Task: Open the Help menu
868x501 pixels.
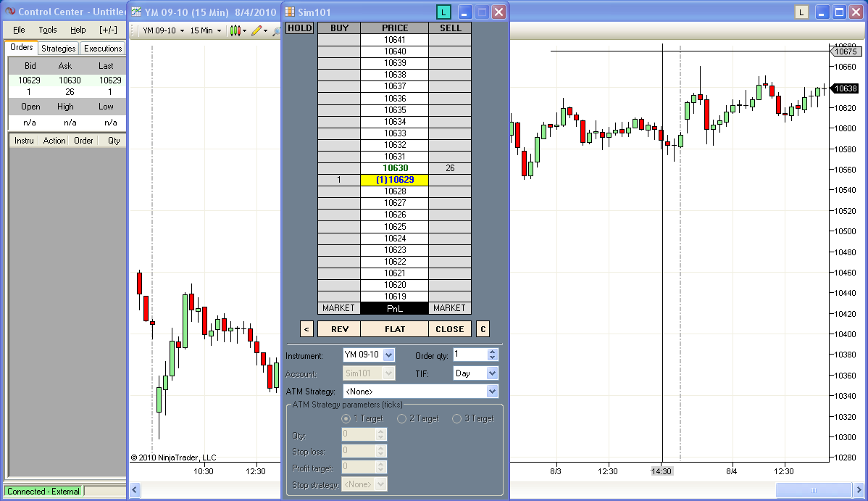Action: coord(78,30)
